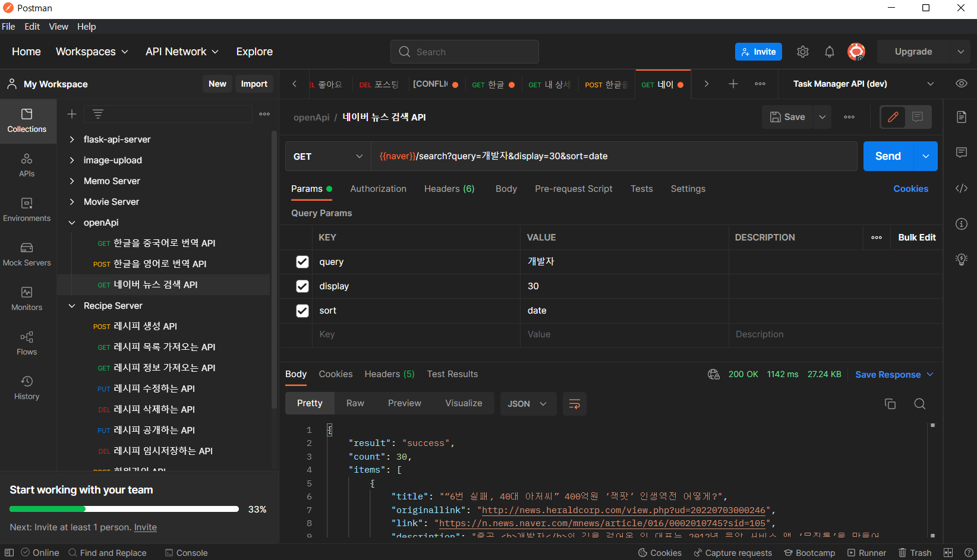Open the Environments sidebar panel
This screenshot has width=977, height=560.
tap(27, 210)
